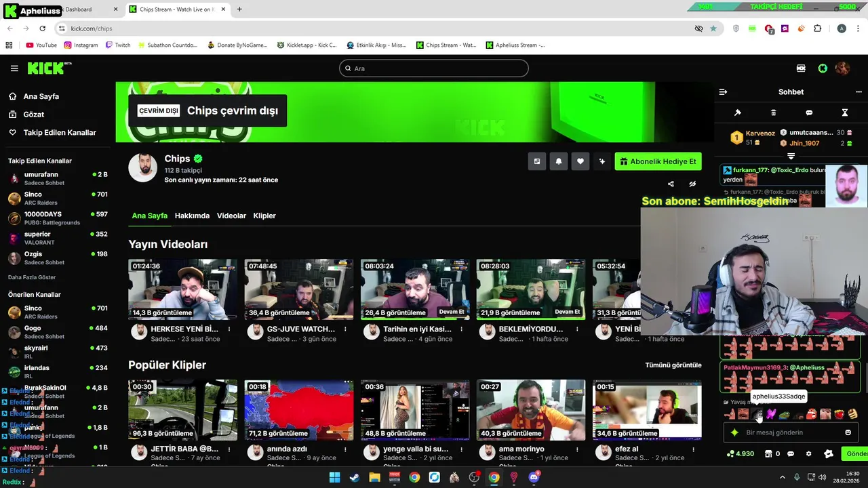868x488 pixels.
Task: Open the Videolar tab
Action: pos(231,216)
